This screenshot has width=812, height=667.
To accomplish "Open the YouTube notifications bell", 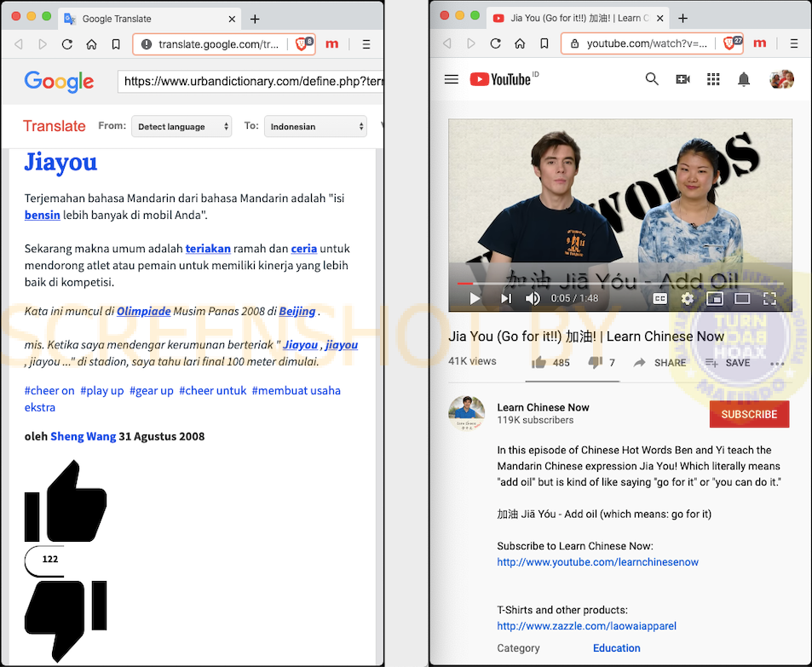I will 744,79.
